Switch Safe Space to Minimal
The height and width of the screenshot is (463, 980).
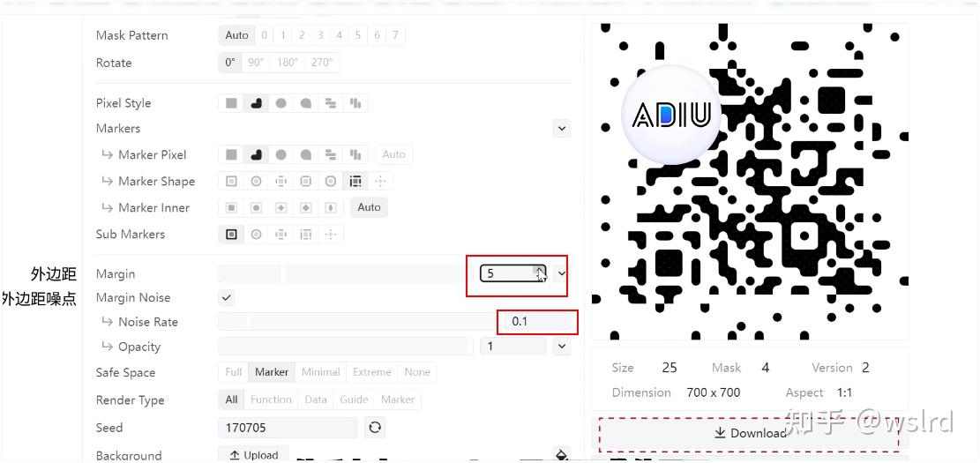[x=320, y=372]
